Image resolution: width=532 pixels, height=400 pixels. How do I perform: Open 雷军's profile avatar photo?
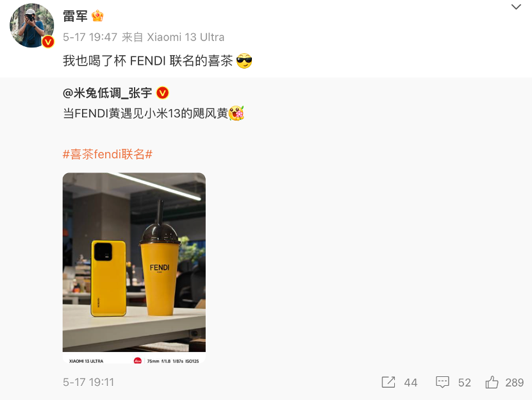(31, 26)
